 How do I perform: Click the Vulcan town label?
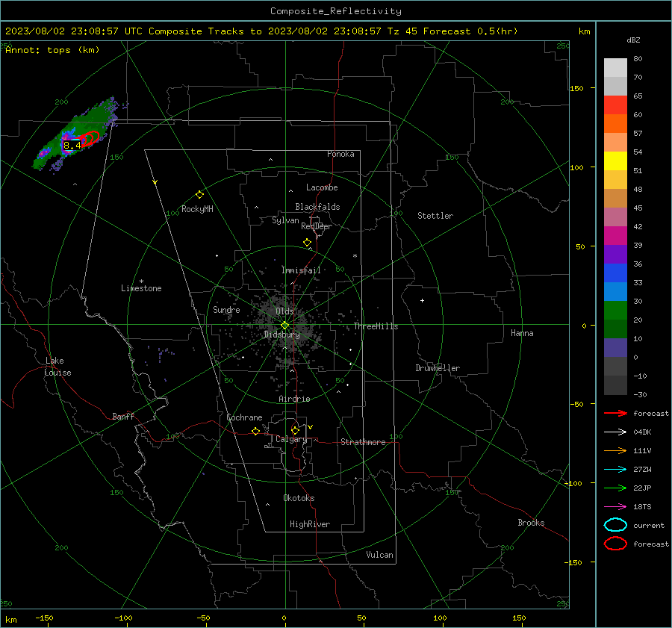[379, 555]
